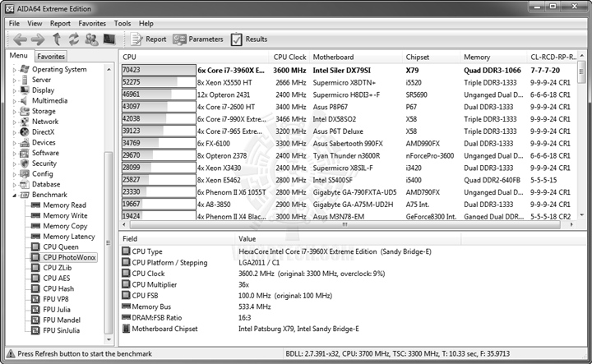Select CPU PhotoWorxx benchmark

[69, 257]
